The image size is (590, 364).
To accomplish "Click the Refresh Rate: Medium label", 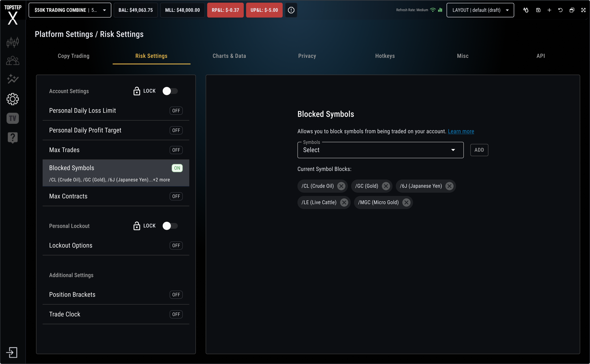I will point(412,10).
